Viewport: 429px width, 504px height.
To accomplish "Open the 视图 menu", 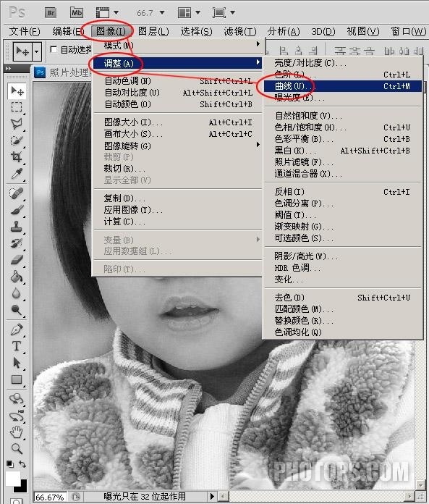I will [363, 32].
